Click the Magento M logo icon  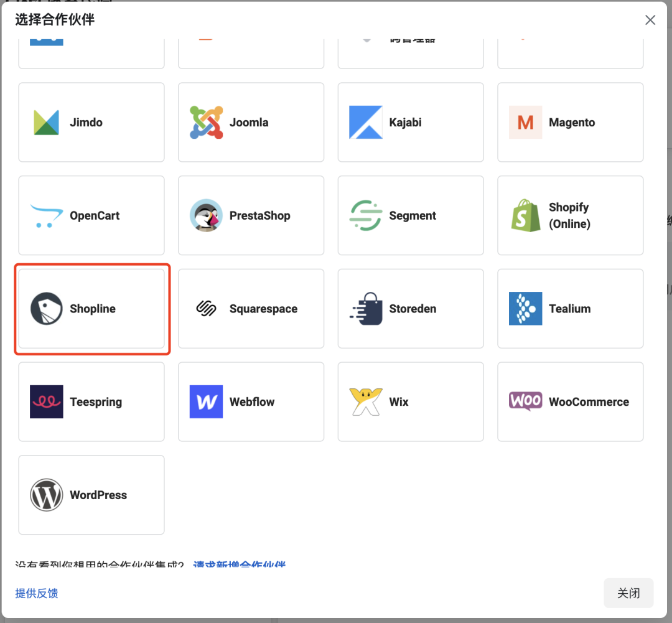click(525, 123)
